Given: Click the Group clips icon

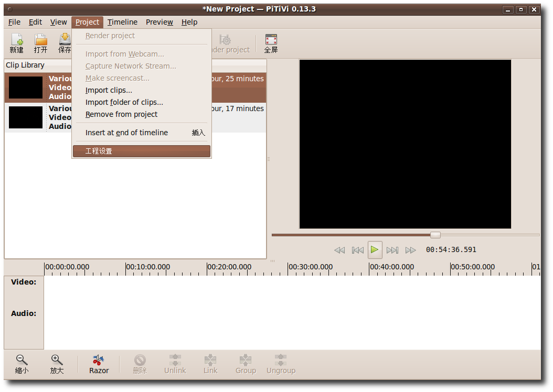Looking at the screenshot, I should pos(246,364).
